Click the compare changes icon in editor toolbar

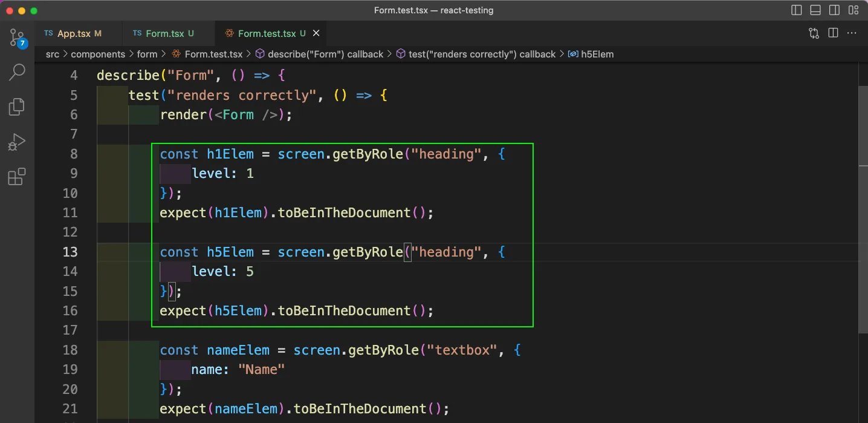814,33
